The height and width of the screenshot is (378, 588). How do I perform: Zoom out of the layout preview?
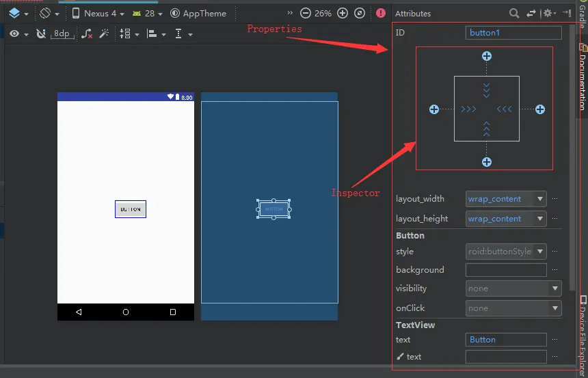pos(306,14)
